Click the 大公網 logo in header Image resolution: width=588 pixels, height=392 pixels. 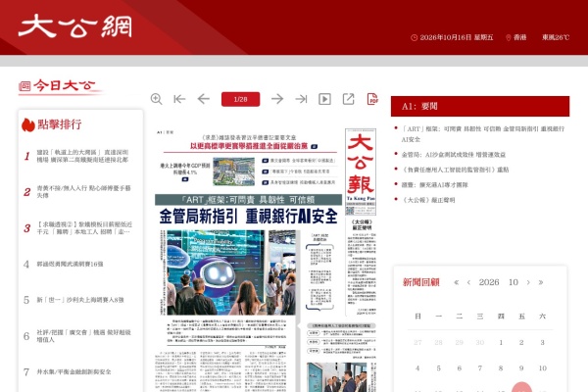tap(75, 26)
